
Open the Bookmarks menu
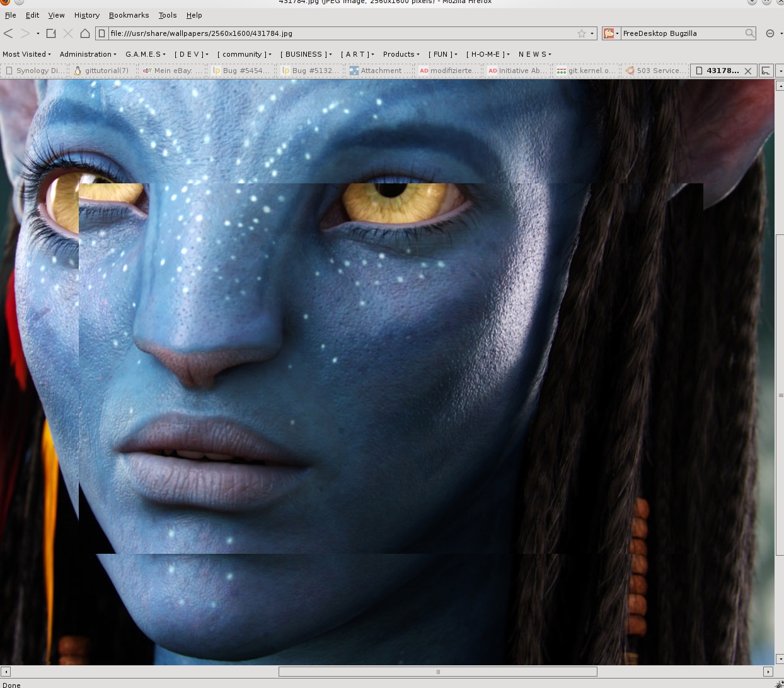(129, 15)
